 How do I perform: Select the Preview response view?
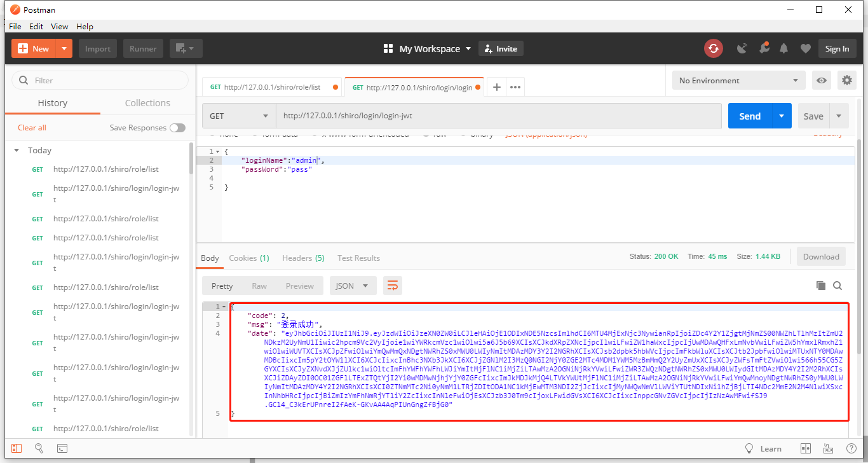[x=299, y=286]
